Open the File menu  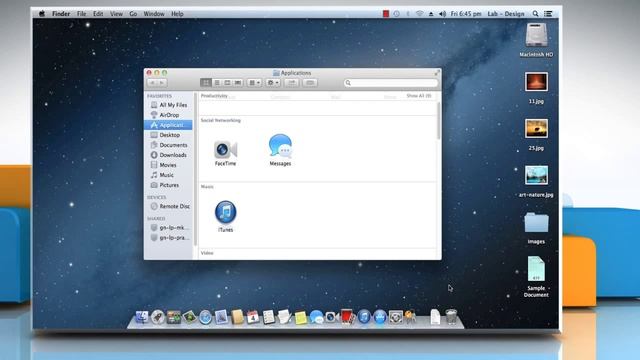(82, 13)
